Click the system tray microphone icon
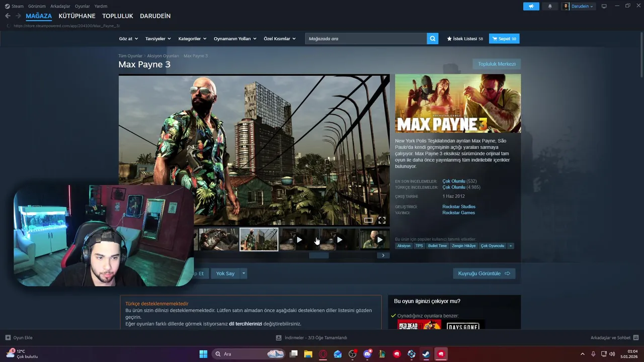The width and height of the screenshot is (644, 362). (593, 354)
